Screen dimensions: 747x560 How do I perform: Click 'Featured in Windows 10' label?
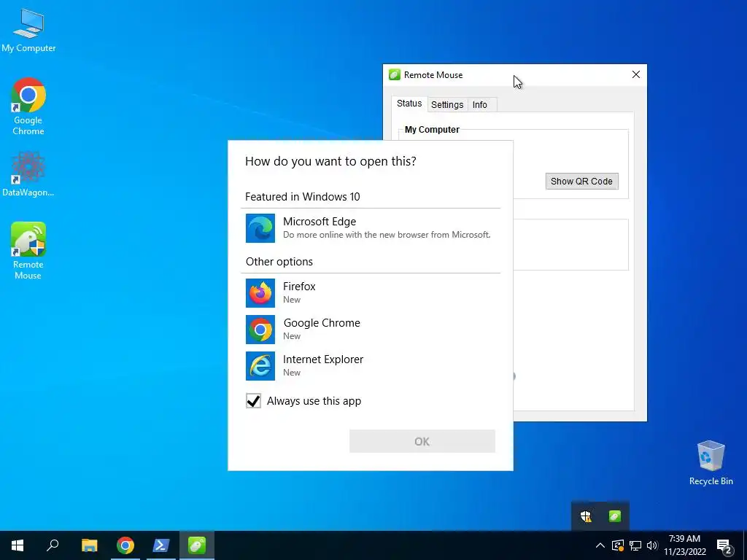click(303, 197)
